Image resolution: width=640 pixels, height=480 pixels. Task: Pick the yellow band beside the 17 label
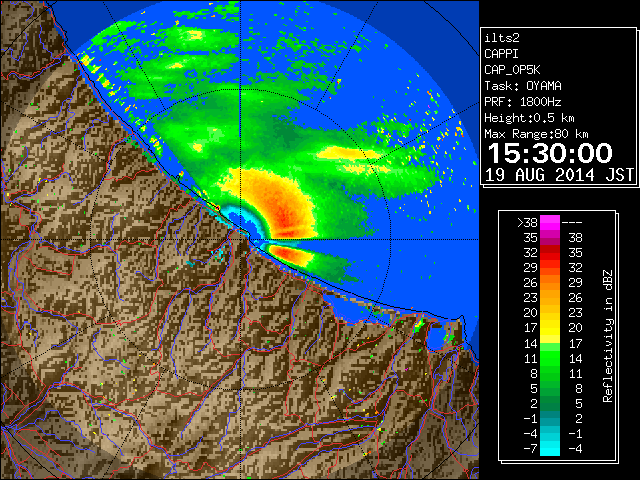(x=550, y=328)
